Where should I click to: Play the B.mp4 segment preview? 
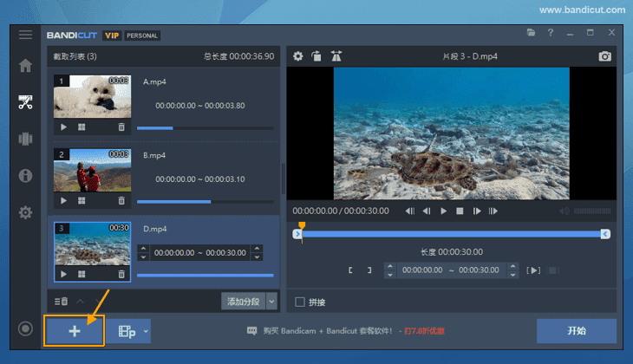click(63, 200)
